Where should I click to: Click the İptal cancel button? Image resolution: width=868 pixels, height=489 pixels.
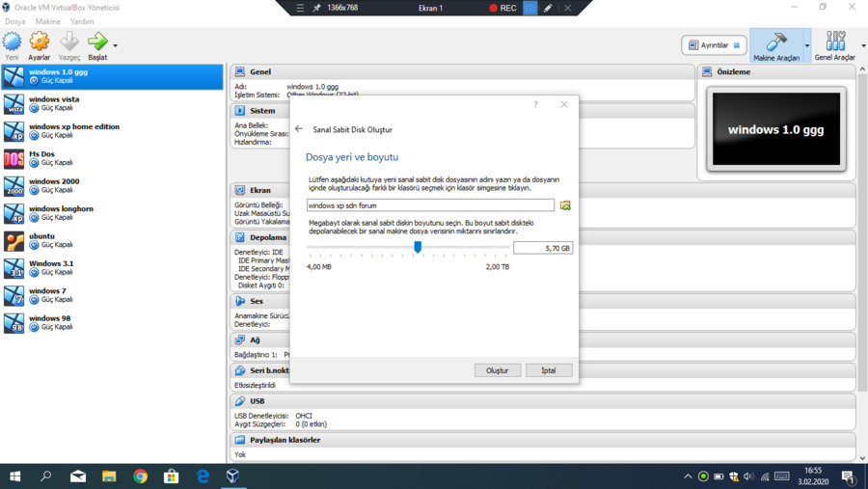549,370
